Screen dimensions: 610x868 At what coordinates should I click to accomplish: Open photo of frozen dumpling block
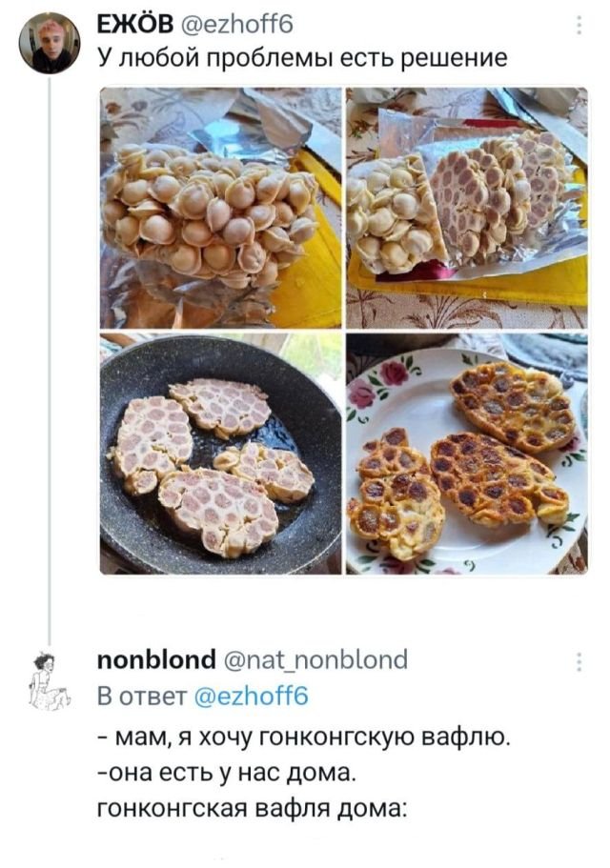tap(220, 207)
